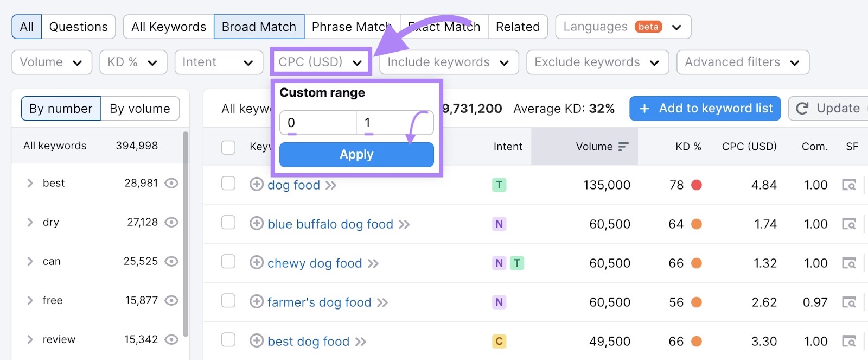Click Apply in the Custom range panel

pos(356,154)
